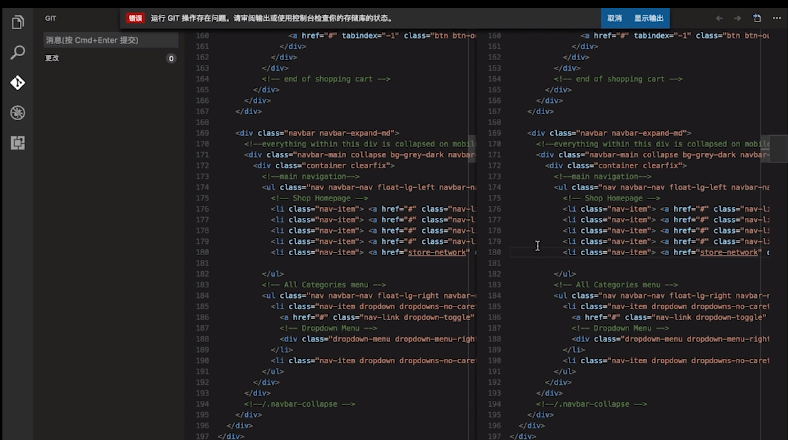Click the right pane minimap scrollbar slider
The image size is (788, 440).
(x=773, y=149)
